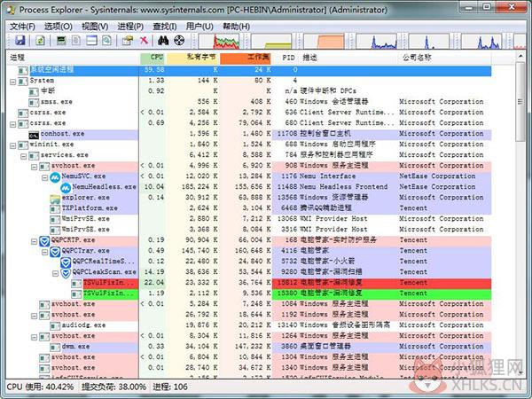532x399 pixels.
Task: Click the 进程: 106 status entry
Action: tap(170, 387)
